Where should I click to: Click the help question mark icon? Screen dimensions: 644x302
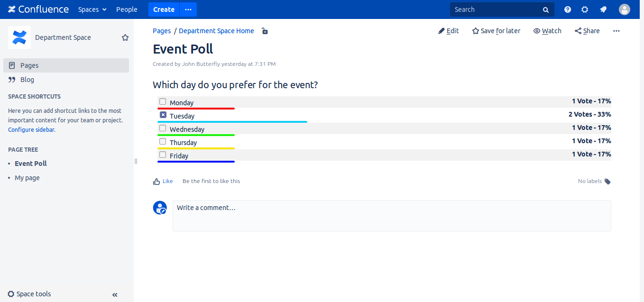coord(568,9)
